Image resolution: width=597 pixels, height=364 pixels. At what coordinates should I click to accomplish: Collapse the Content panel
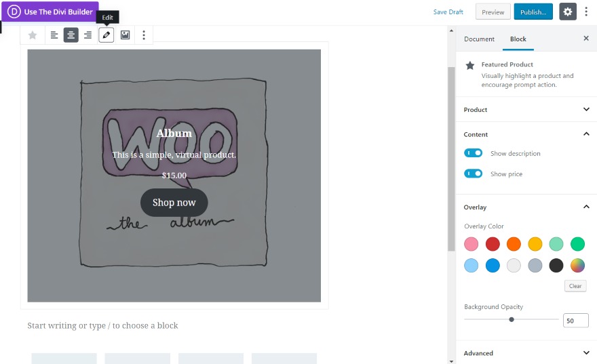click(526, 134)
